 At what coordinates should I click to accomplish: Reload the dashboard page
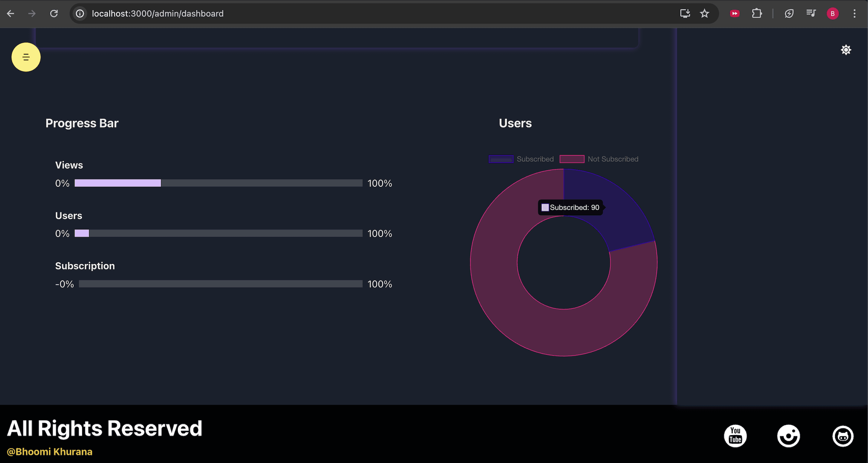coord(54,14)
